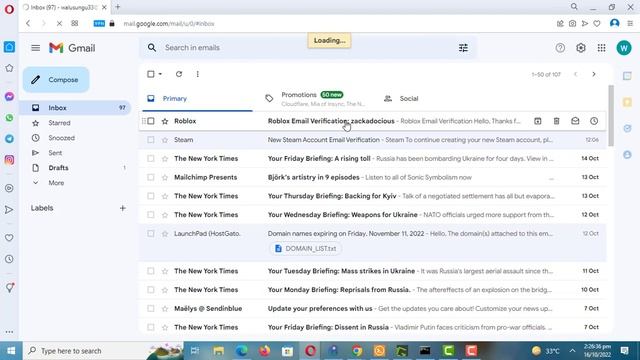Select the Tuesday Briefing email checkbox

point(151,271)
